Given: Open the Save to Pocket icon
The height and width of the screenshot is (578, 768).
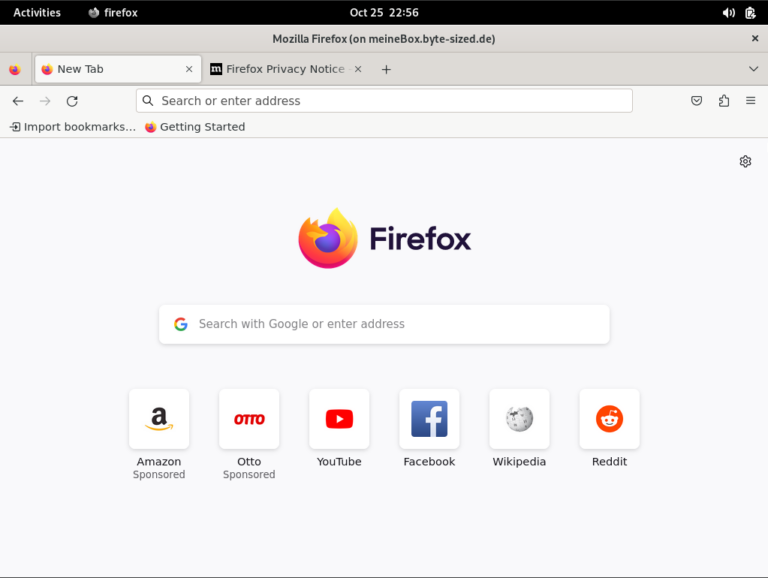Looking at the screenshot, I should click(697, 101).
